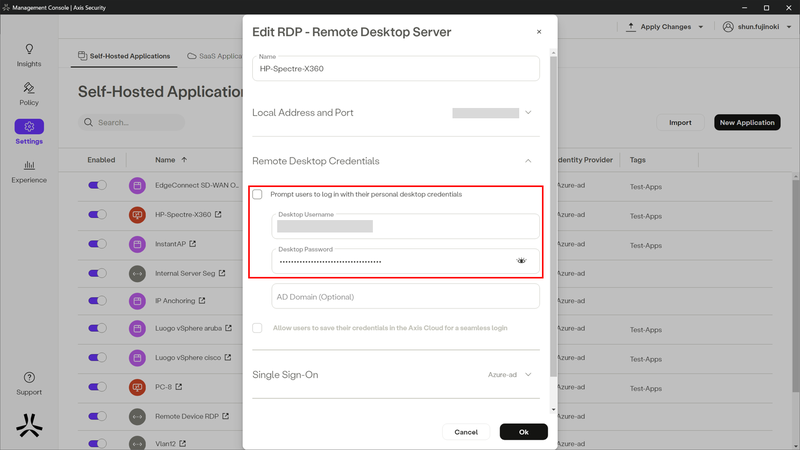Toggle IP Anchoring enabled switch
The image size is (800, 450).
(97, 301)
